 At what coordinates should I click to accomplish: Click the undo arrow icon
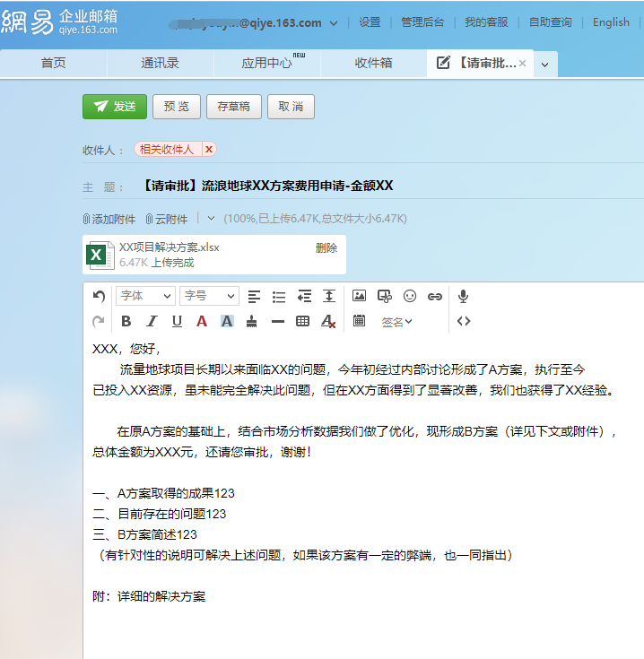[99, 296]
